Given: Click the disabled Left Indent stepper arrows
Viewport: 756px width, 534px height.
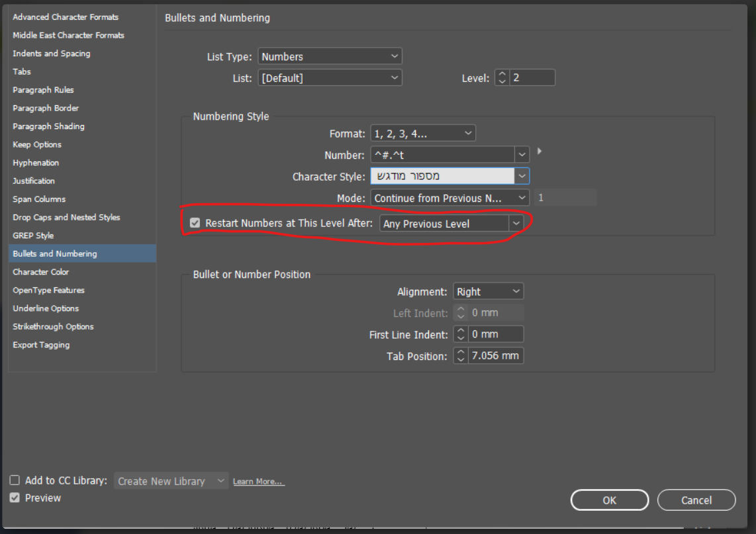Looking at the screenshot, I should [x=461, y=313].
